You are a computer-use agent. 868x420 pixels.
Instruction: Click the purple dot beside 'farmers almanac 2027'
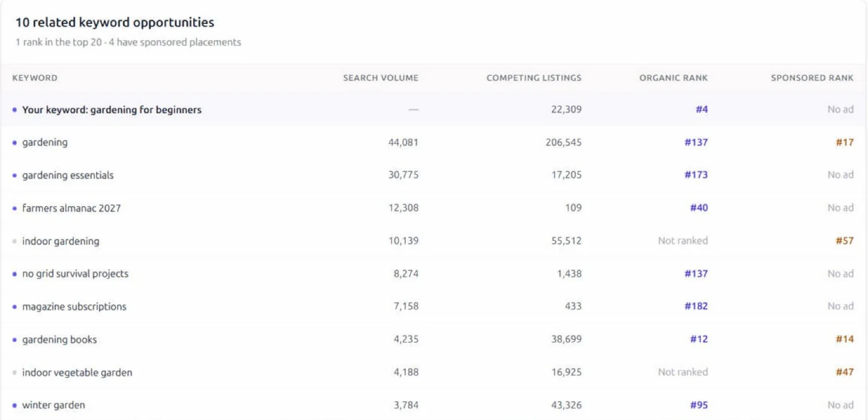click(14, 209)
